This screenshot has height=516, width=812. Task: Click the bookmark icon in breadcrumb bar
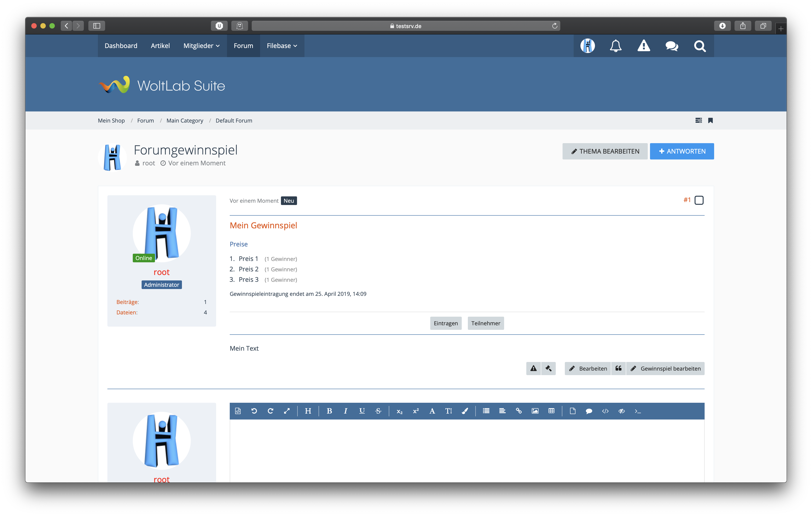tap(710, 121)
